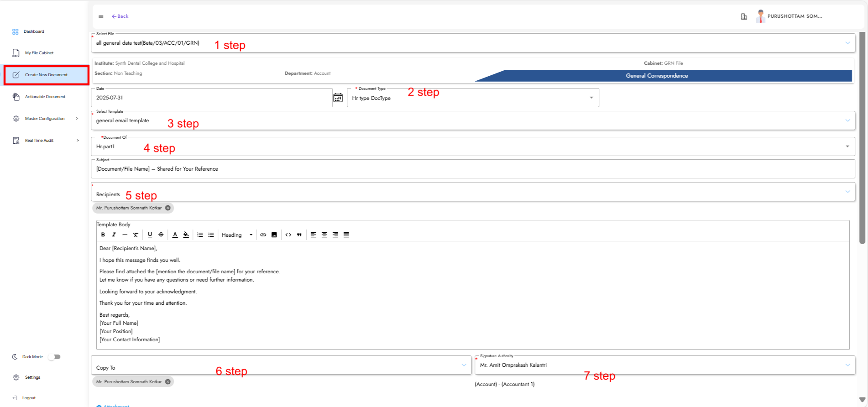Toggle the Dark Mode switch
This screenshot has height=407, width=868.
click(54, 357)
